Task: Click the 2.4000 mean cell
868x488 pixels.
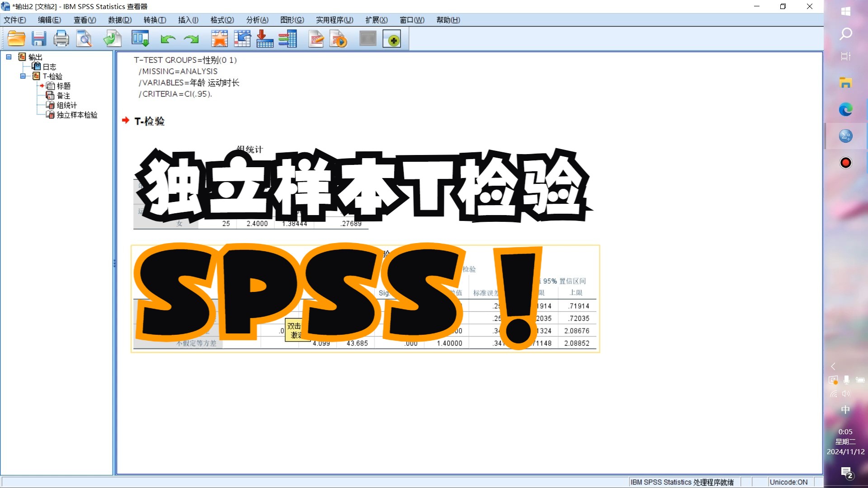Action: tap(257, 224)
